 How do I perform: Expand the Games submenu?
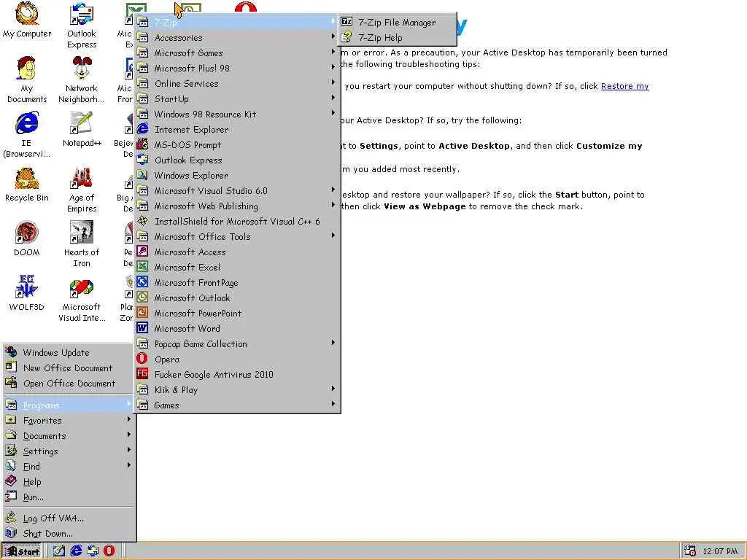[x=237, y=405]
